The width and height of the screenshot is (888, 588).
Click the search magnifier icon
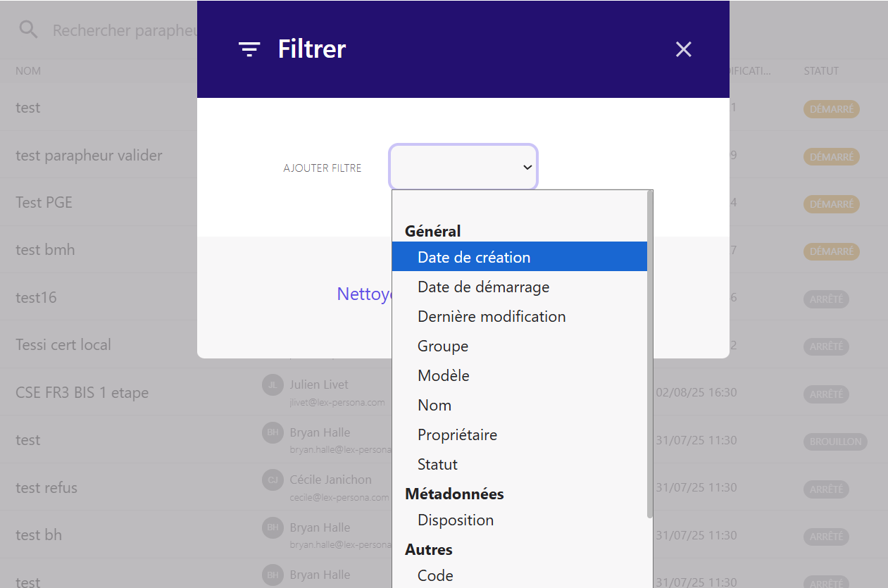[x=28, y=30]
